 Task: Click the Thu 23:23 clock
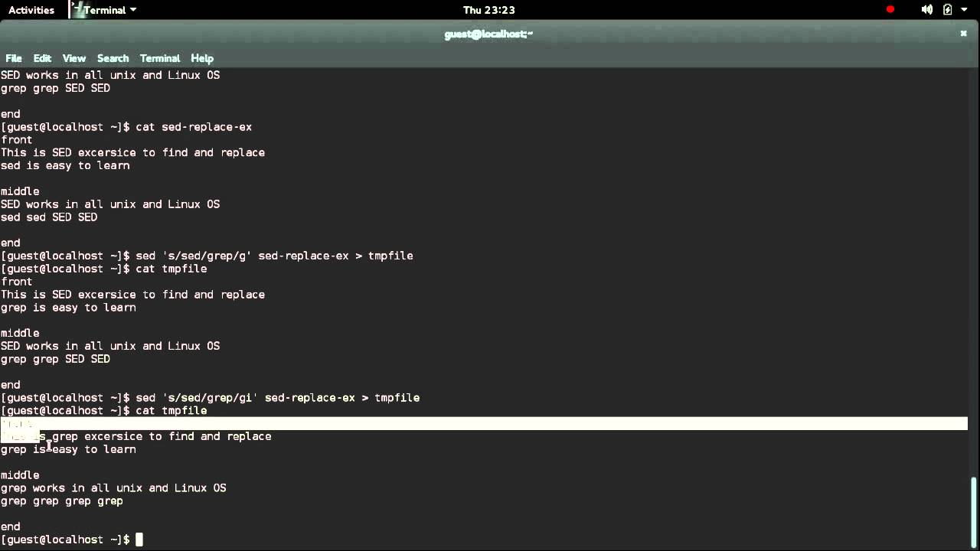point(489,10)
